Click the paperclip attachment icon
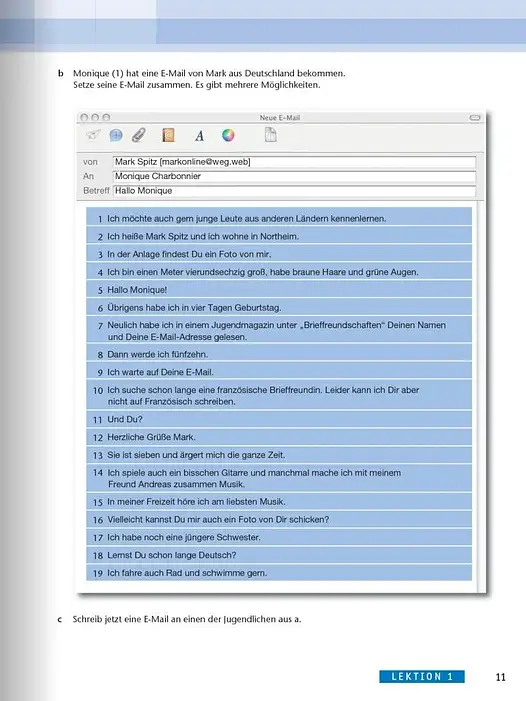This screenshot has width=526, height=701. tap(139, 135)
